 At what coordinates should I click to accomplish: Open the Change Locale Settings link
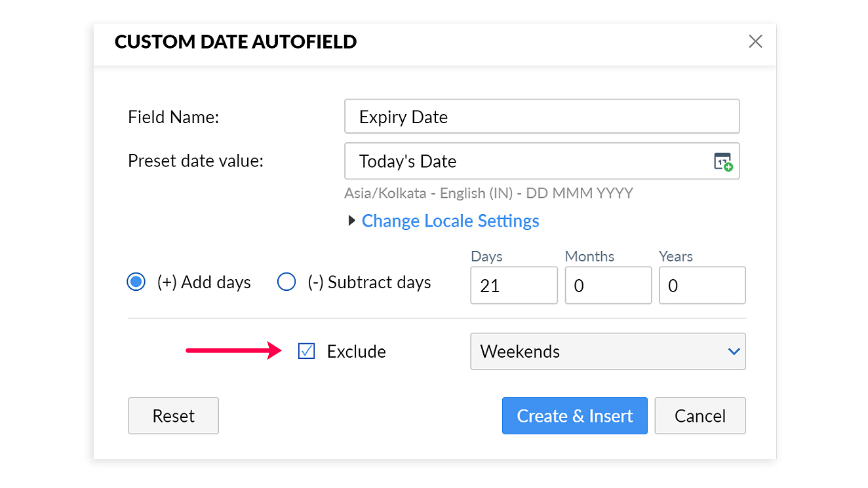(450, 221)
